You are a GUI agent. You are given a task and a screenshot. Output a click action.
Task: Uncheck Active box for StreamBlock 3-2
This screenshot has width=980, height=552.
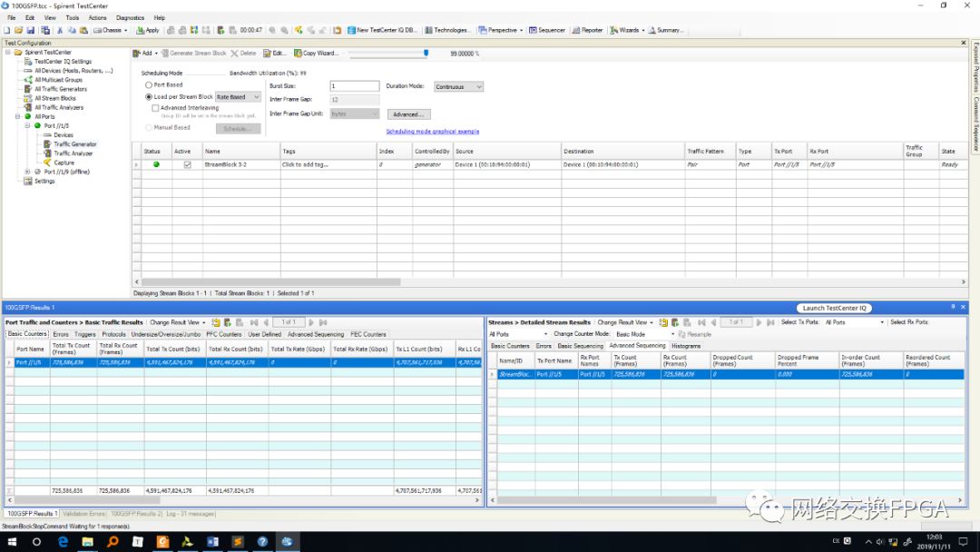click(187, 164)
